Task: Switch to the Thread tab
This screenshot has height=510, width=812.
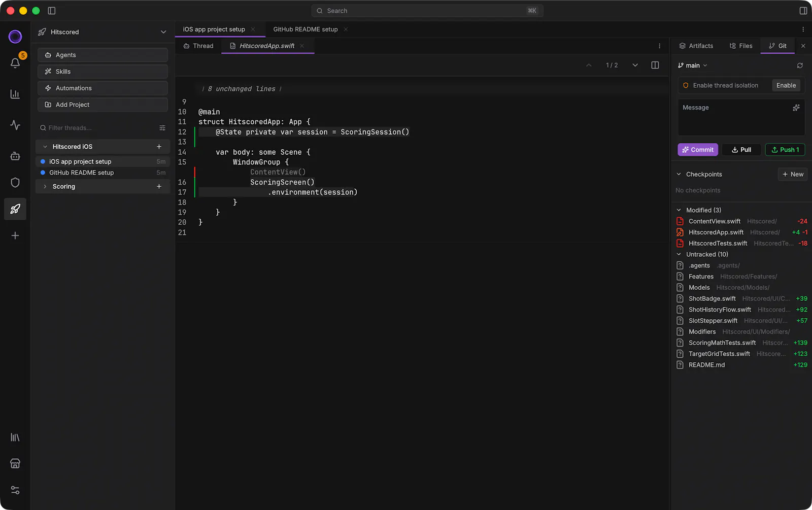Action: tap(198, 46)
